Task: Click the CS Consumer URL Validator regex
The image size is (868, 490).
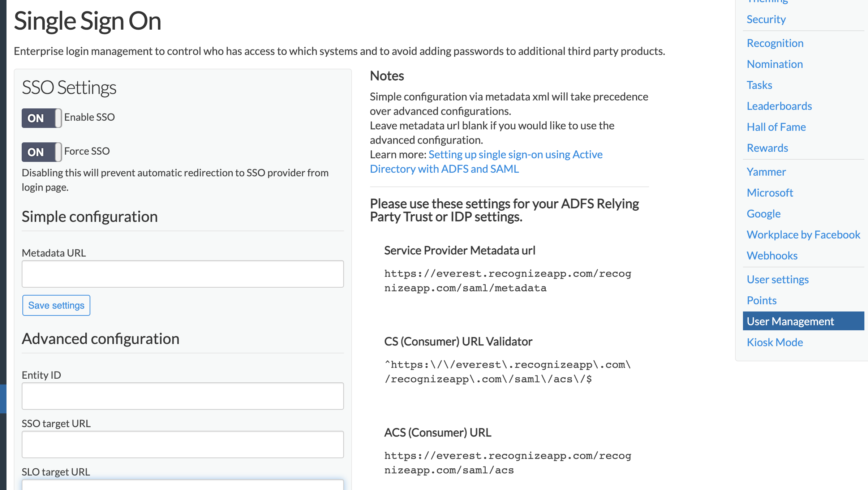Action: tap(508, 372)
